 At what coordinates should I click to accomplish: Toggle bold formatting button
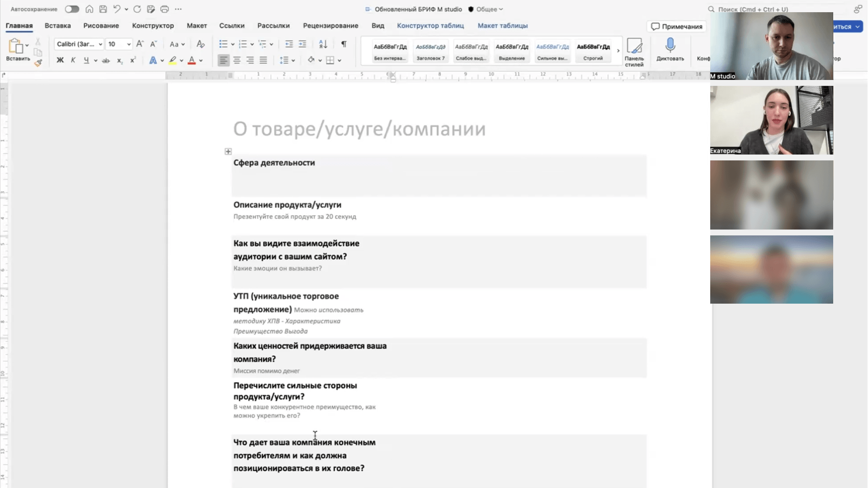60,60
